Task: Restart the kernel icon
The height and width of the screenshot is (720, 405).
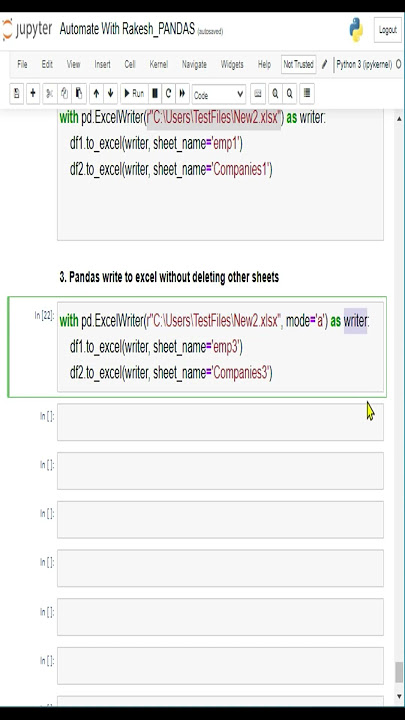Action: point(169,94)
